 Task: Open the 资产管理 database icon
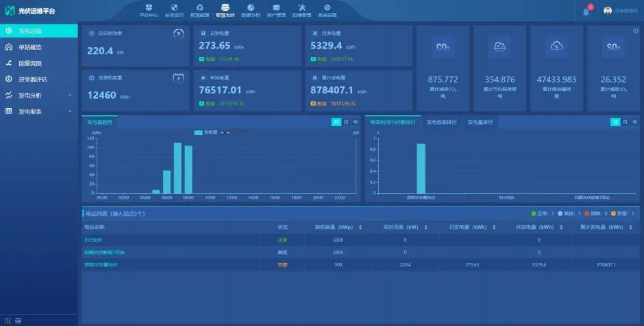(276, 8)
